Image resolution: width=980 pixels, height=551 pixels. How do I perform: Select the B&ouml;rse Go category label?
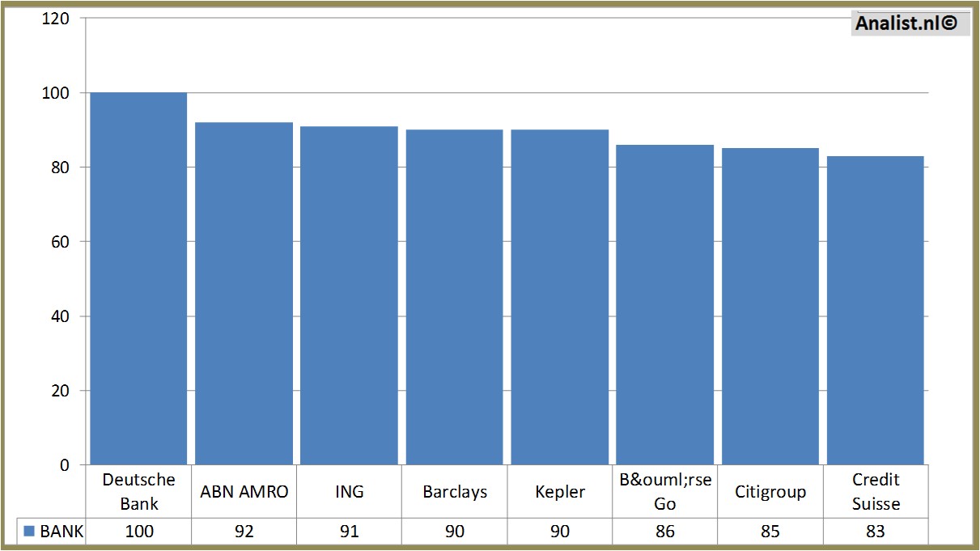click(664, 491)
